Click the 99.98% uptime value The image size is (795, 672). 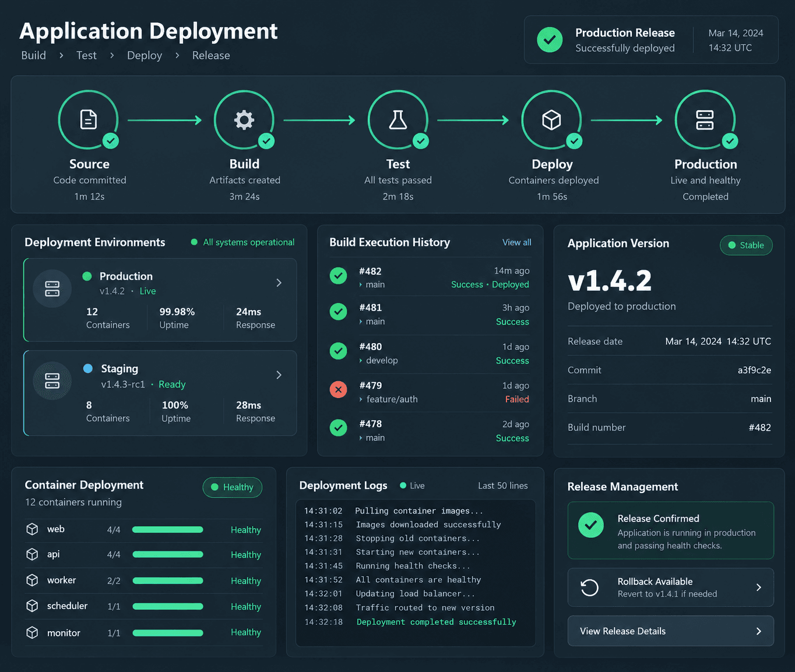click(177, 312)
